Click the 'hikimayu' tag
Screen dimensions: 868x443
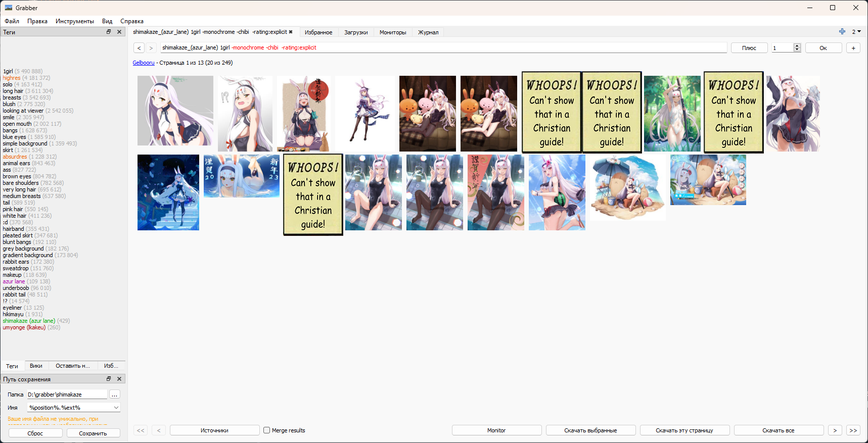[13, 314]
